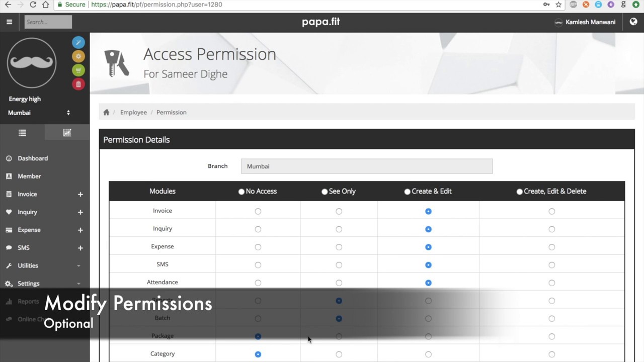The image size is (644, 362).
Task: Click the orange gear settings circle icon
Action: 78,56
